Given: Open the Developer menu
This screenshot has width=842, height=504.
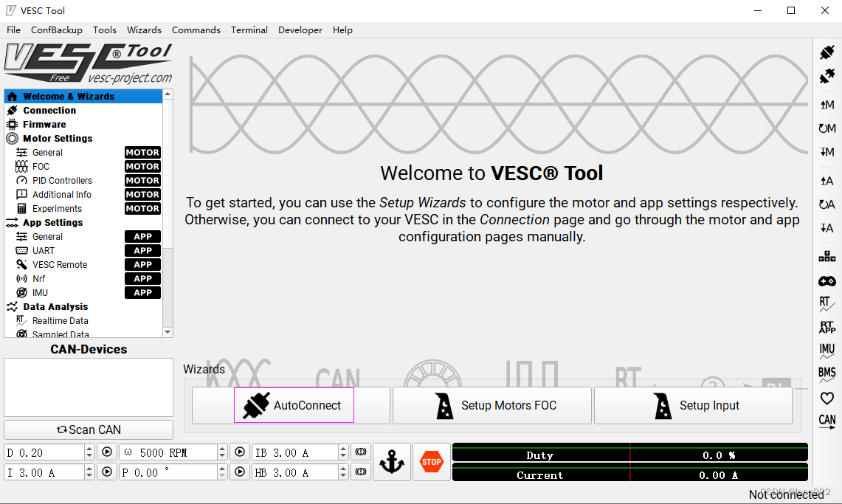Looking at the screenshot, I should point(300,30).
